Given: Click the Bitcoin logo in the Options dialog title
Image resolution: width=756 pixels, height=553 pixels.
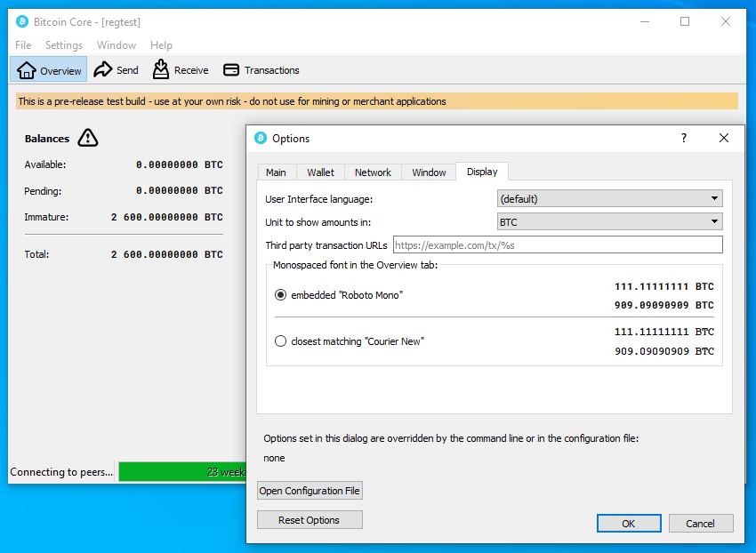Looking at the screenshot, I should click(x=261, y=139).
